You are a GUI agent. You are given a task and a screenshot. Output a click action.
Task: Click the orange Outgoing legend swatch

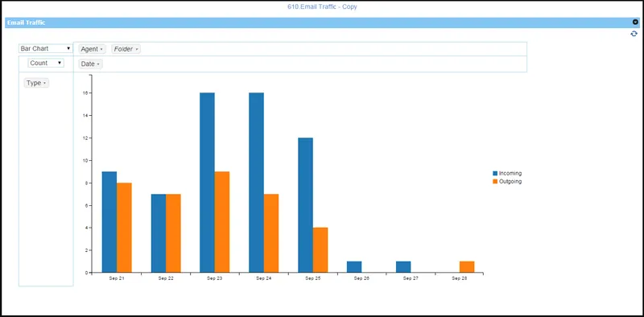tap(495, 182)
